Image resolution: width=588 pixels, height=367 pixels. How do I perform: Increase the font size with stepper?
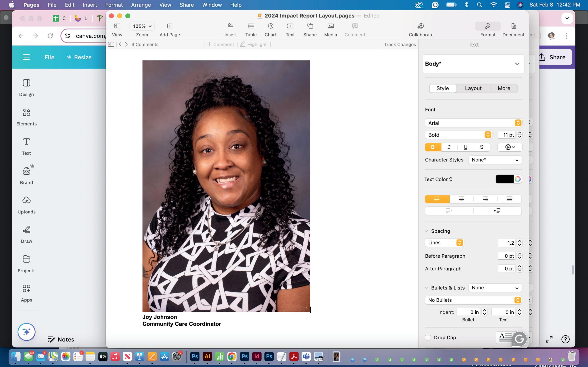pyautogui.click(x=519, y=133)
